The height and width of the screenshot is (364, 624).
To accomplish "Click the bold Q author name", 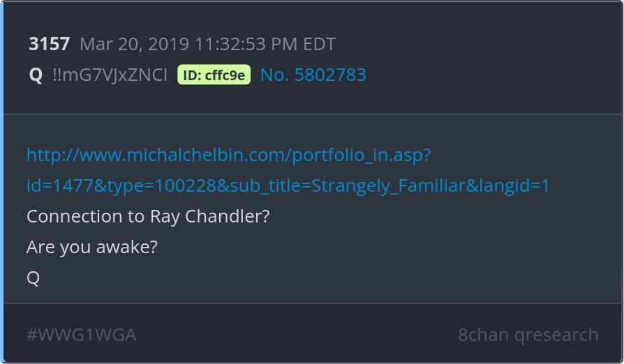I will (36, 75).
